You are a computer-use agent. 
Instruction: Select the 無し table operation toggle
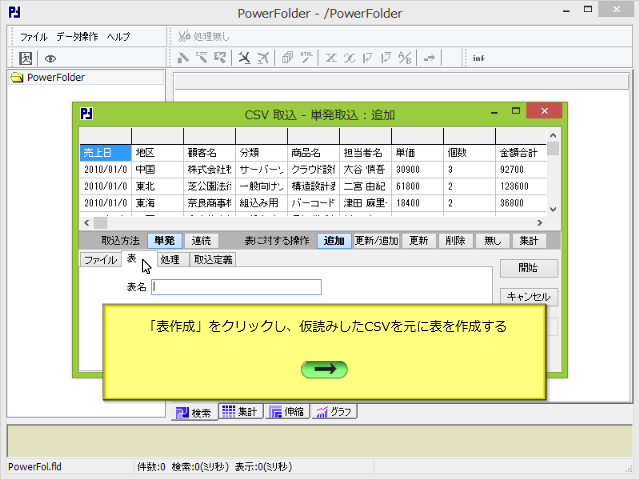pos(492,240)
